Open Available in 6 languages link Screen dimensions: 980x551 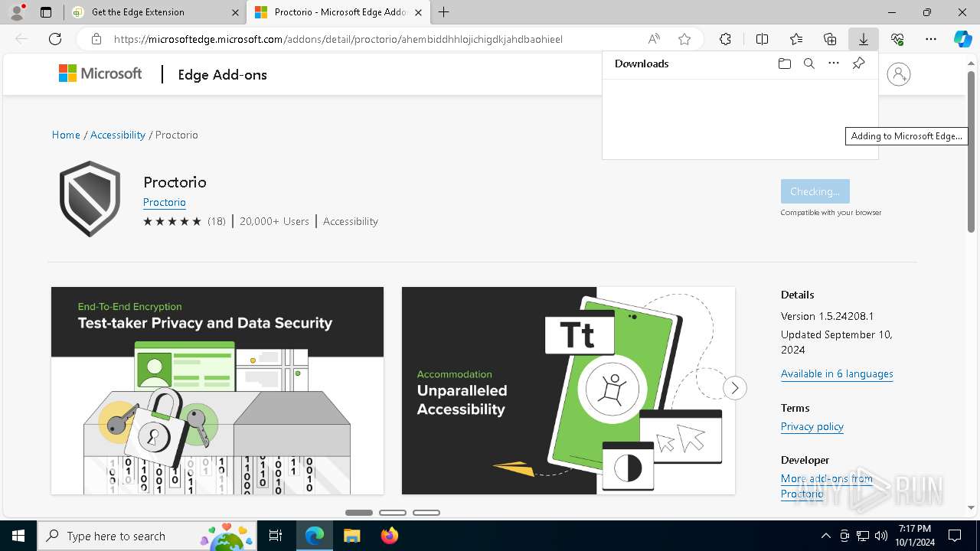pos(837,373)
